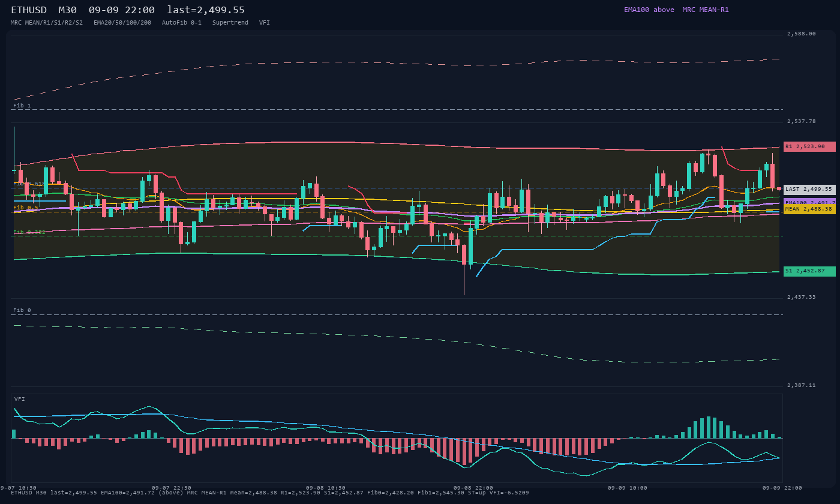Click the "Fib 1" level label
The image size is (840, 504).
(22, 106)
